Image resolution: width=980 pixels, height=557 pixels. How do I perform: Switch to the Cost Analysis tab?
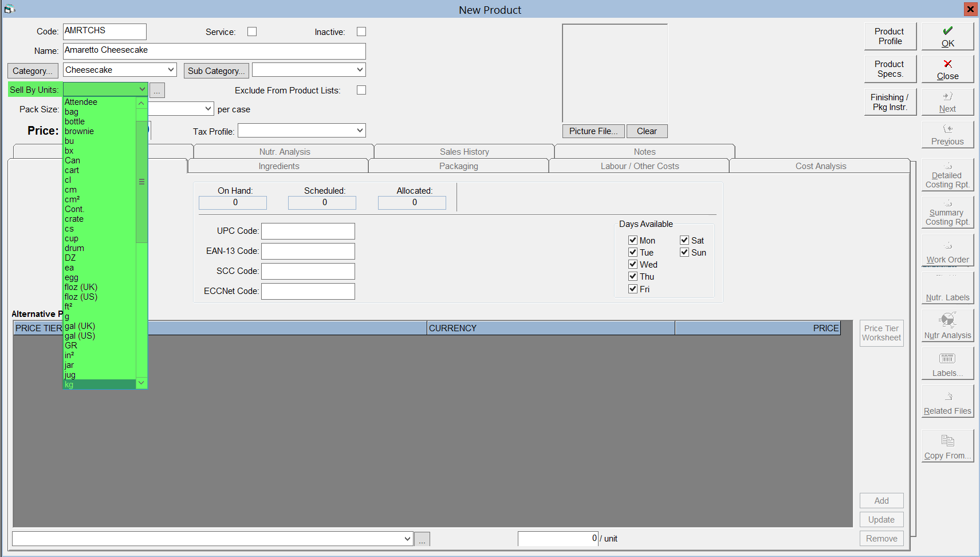820,166
